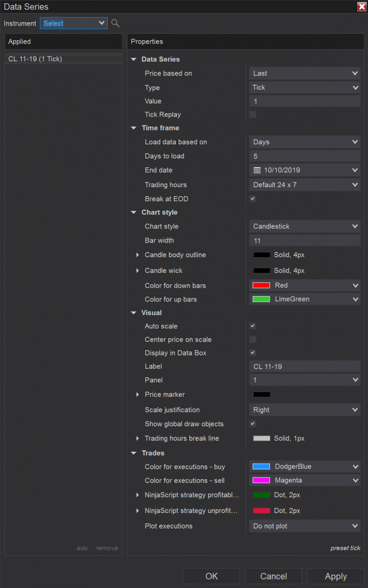Close the Data Series dialog
Screen dimensions: 368x588
[362, 6]
